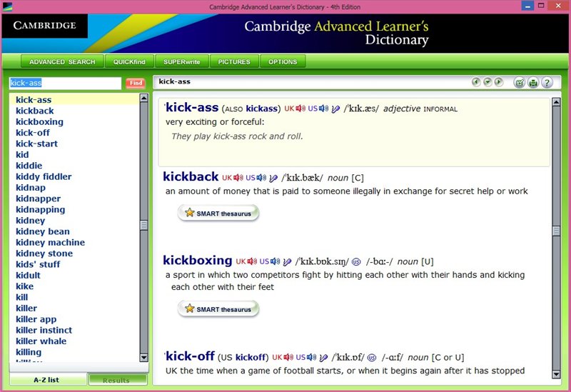Screen dimensions: 571x392
Task: Open SMART thesaurus for kickboxing
Action: pos(218,309)
